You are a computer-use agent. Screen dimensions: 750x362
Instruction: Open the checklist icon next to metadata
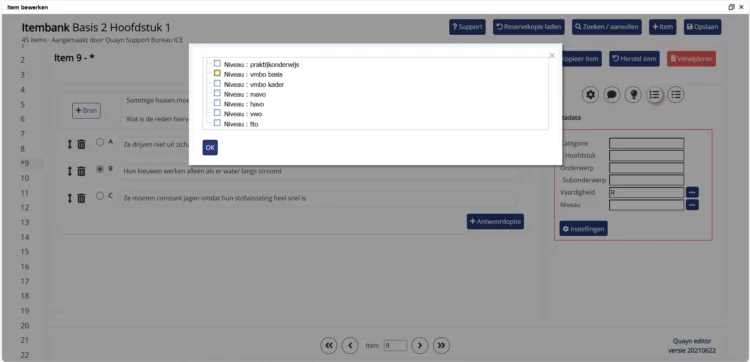pos(675,95)
